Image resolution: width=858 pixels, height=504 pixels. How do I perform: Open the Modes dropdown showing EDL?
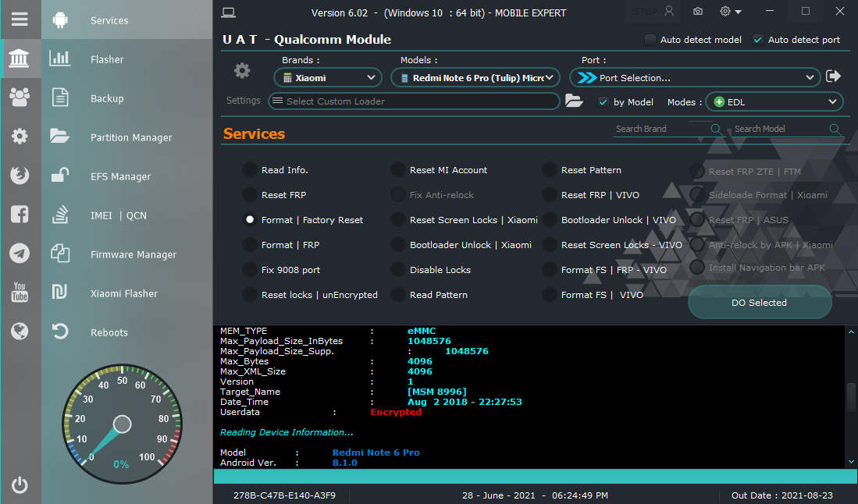(774, 101)
